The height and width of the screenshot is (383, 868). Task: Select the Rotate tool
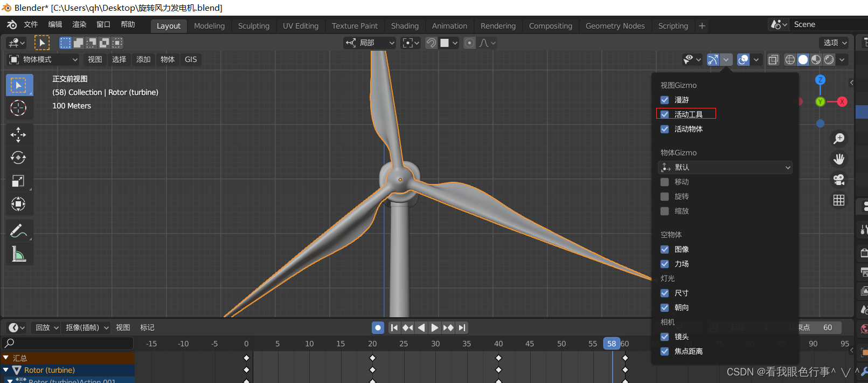(x=19, y=158)
